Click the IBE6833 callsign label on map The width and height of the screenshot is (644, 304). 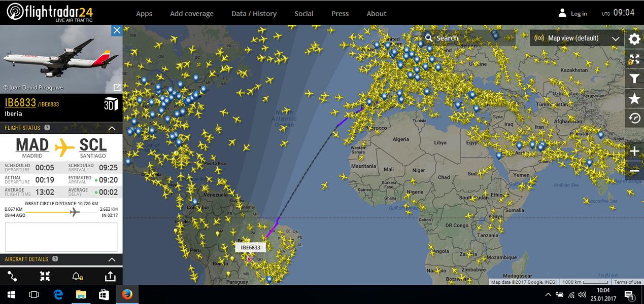(x=251, y=247)
